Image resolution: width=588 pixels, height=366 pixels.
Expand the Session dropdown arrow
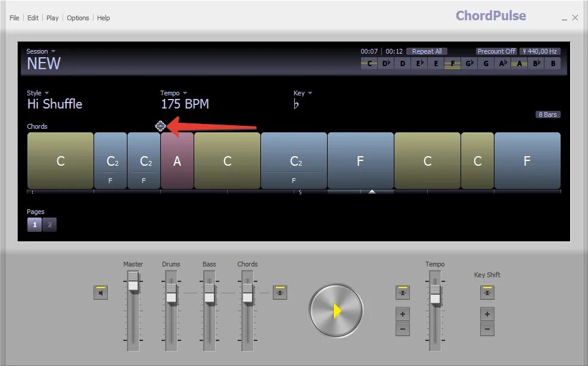[53, 51]
